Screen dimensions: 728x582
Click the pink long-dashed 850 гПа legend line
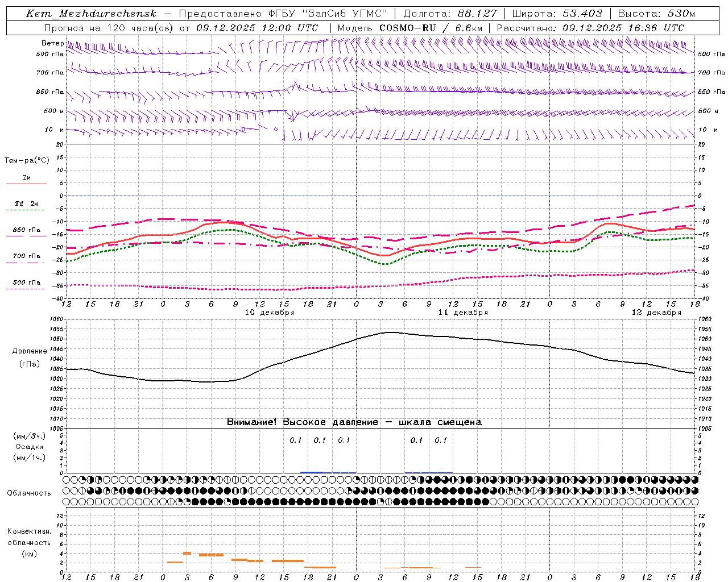26,236
